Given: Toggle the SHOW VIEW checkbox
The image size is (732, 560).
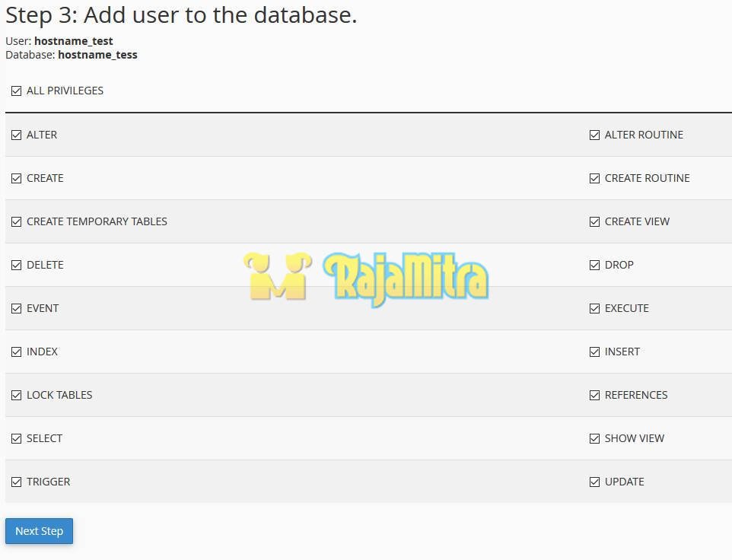Looking at the screenshot, I should pyautogui.click(x=594, y=439).
